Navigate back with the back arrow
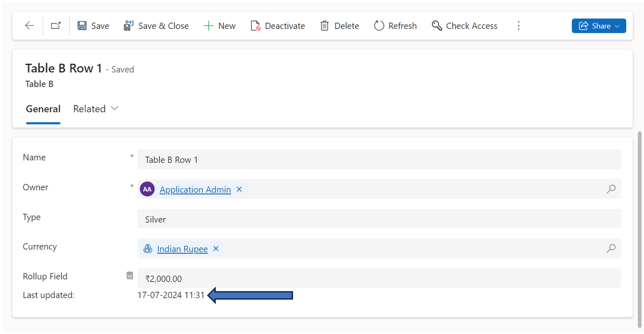 click(x=29, y=26)
